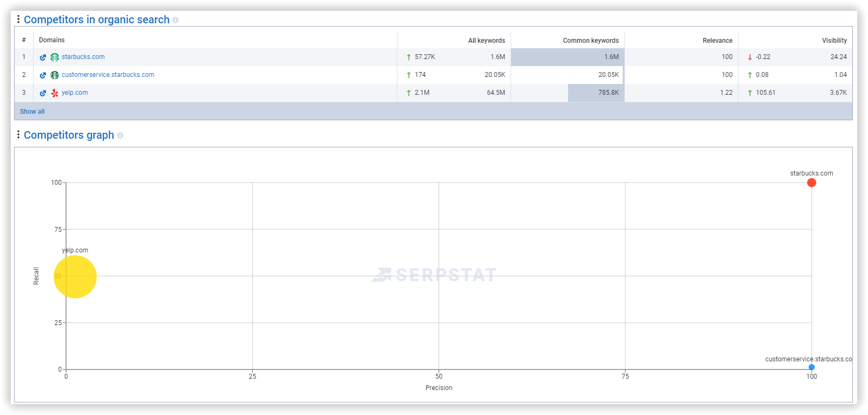Click the Competitors in organic search heading
This screenshot has height=415, width=868.
coord(97,20)
